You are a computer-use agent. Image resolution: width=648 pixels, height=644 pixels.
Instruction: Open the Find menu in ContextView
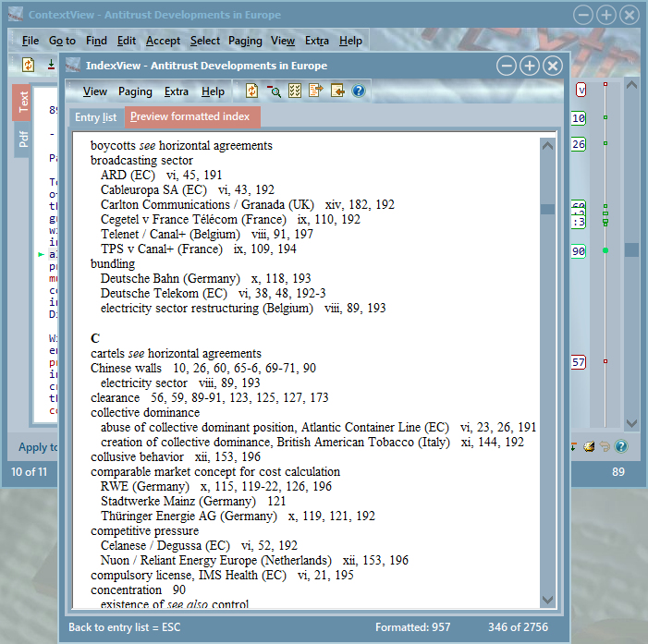click(x=96, y=41)
